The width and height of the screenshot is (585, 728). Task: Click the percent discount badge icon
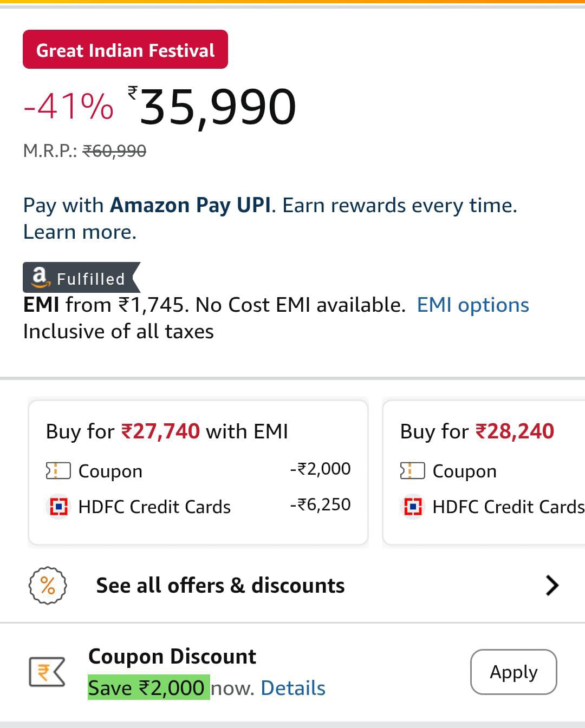pos(48,586)
